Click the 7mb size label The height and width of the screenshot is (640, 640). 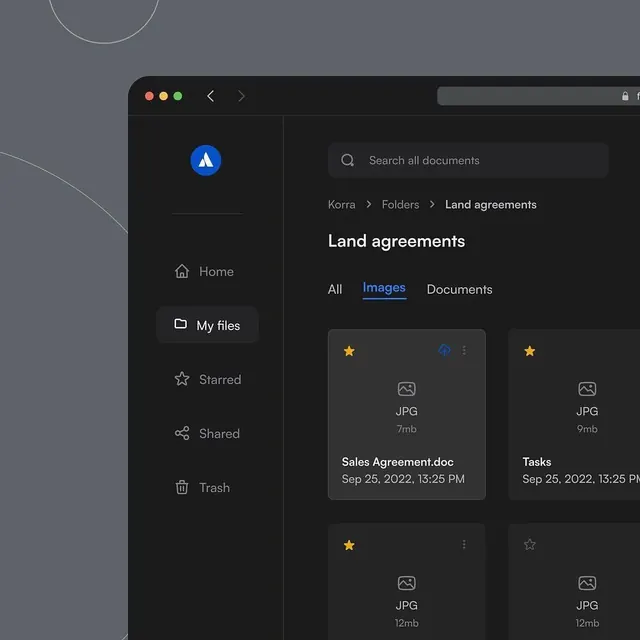(x=407, y=429)
